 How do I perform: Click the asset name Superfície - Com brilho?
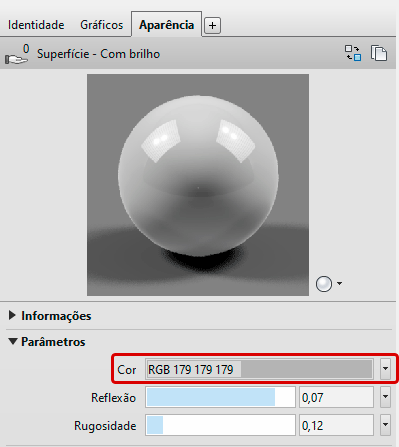click(x=98, y=54)
